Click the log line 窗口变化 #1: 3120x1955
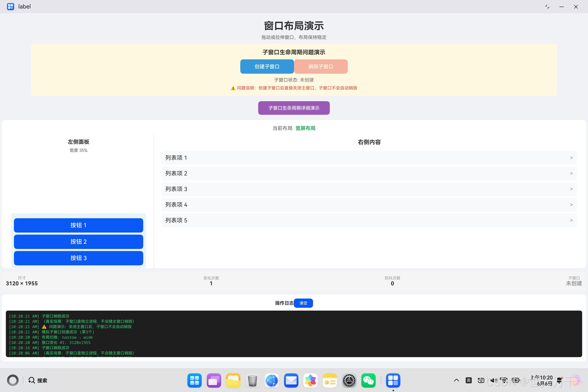The width and height of the screenshot is (588, 392). point(50,342)
